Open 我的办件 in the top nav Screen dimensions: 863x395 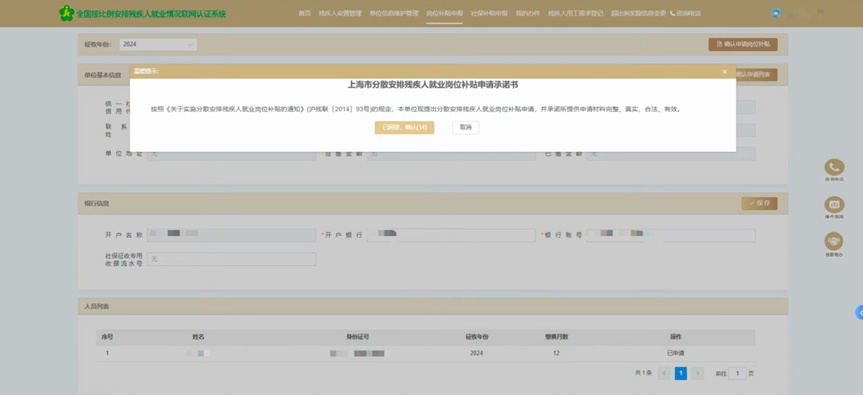527,13
